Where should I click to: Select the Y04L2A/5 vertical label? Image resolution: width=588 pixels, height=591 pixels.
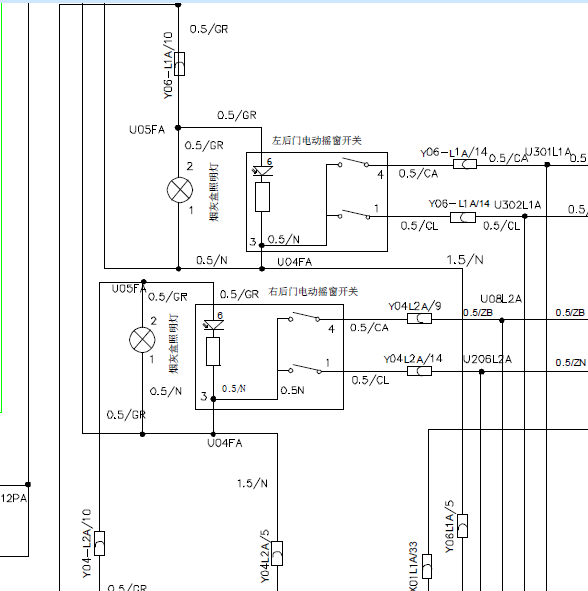(265, 556)
